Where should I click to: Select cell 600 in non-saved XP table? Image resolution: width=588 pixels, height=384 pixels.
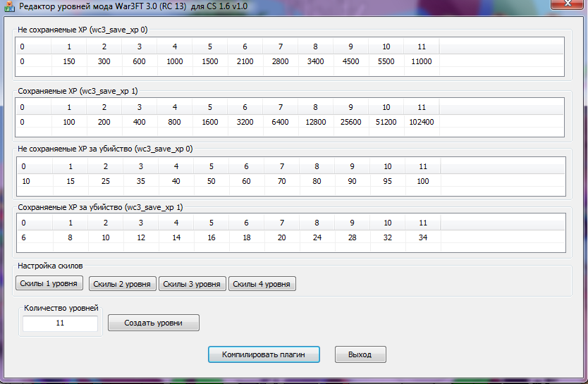click(x=139, y=61)
